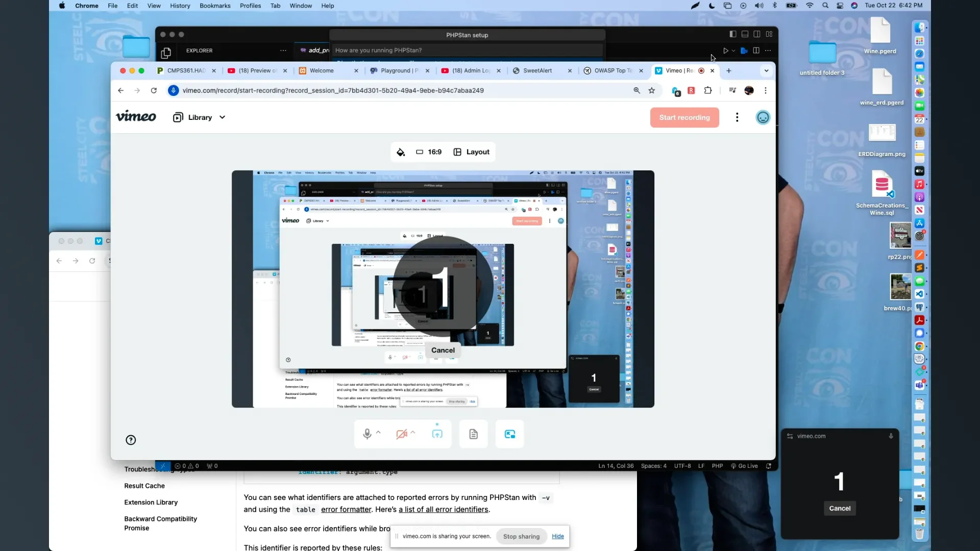Open the Vimeo profile avatar
This screenshot has width=980, height=551.
coord(763,117)
